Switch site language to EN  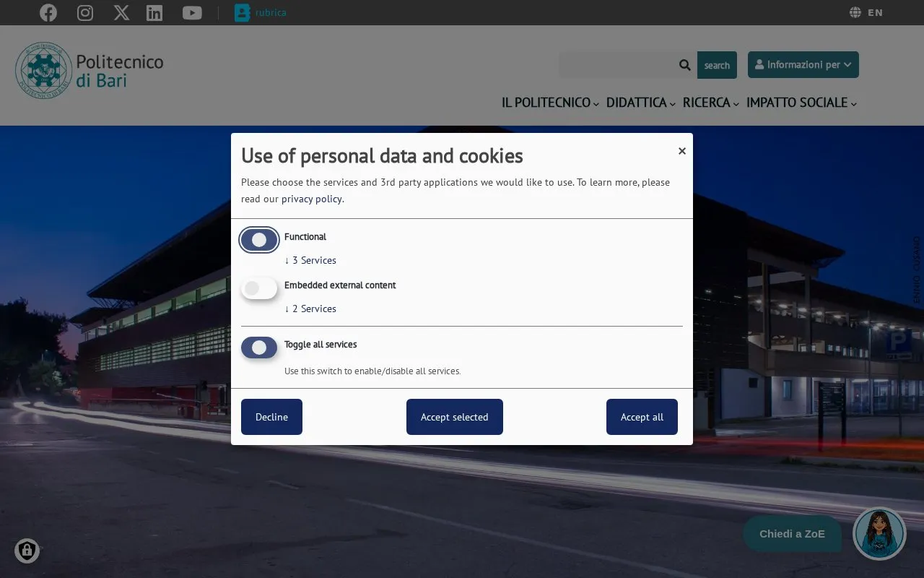tap(875, 12)
